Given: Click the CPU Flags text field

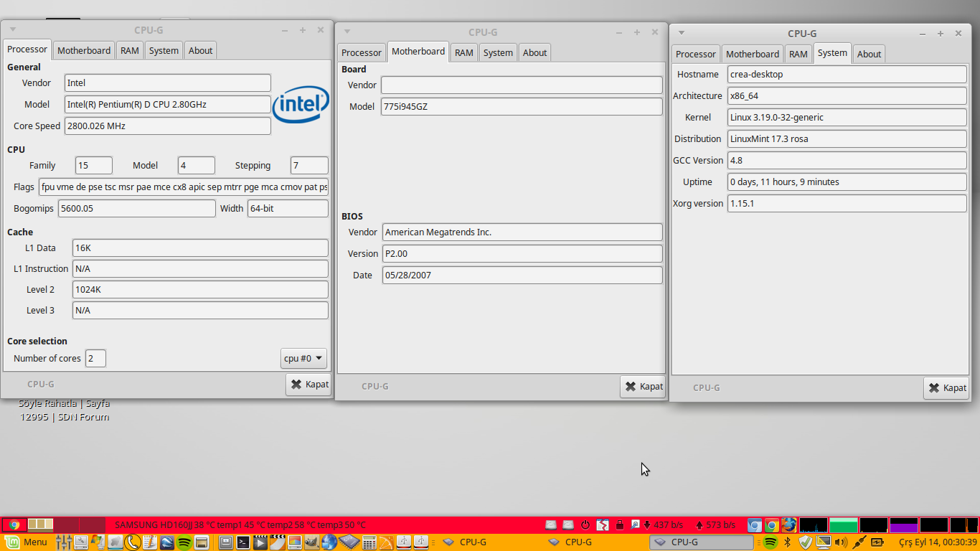Looking at the screenshot, I should tap(184, 187).
